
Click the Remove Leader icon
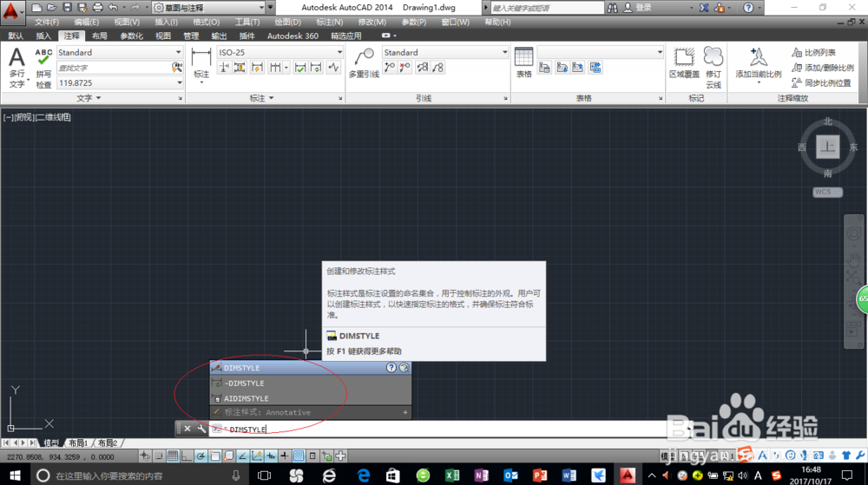pyautogui.click(x=405, y=68)
